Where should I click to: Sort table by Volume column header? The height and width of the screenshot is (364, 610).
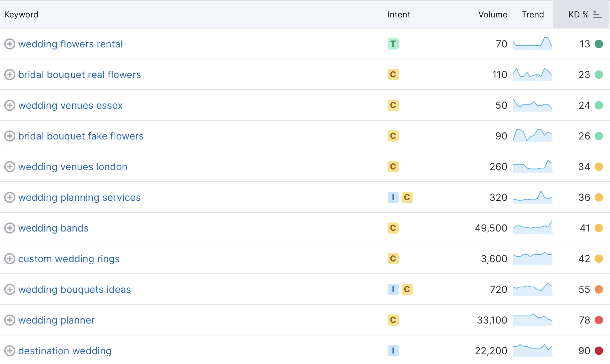493,15
